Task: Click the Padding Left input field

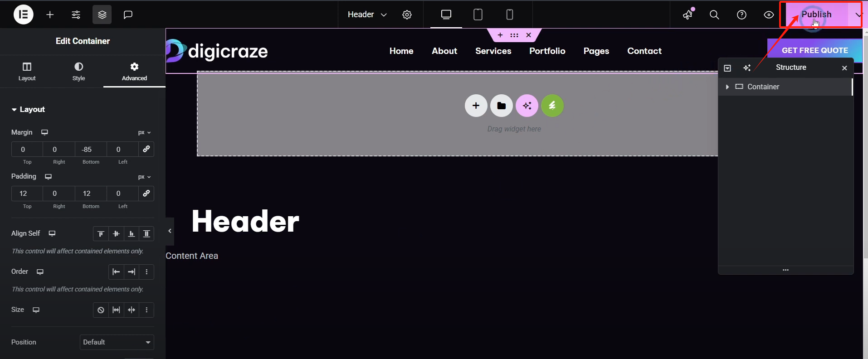Action: (122, 194)
